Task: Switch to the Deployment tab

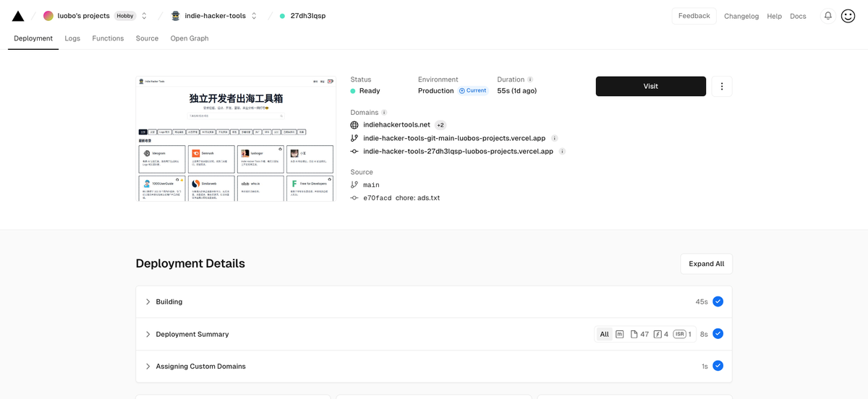Action: pyautogui.click(x=33, y=38)
